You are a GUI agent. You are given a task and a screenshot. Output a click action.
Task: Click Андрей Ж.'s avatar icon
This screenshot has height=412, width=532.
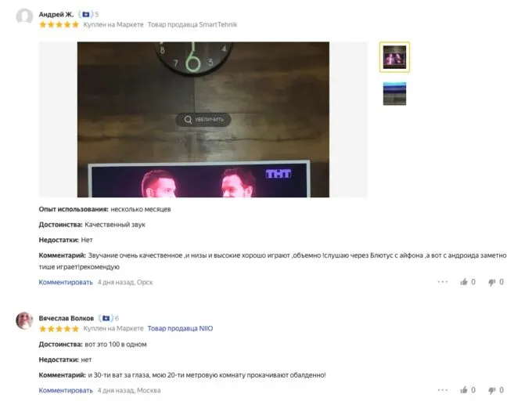[24, 16]
